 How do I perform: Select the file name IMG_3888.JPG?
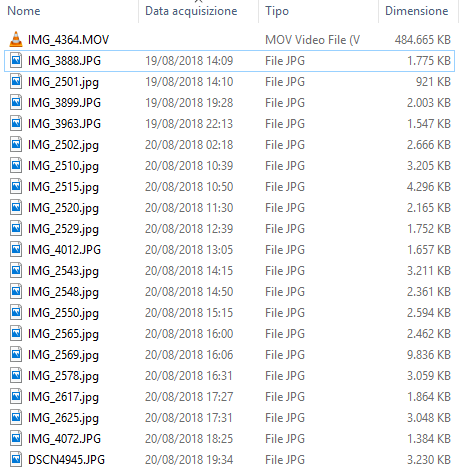pos(64,61)
